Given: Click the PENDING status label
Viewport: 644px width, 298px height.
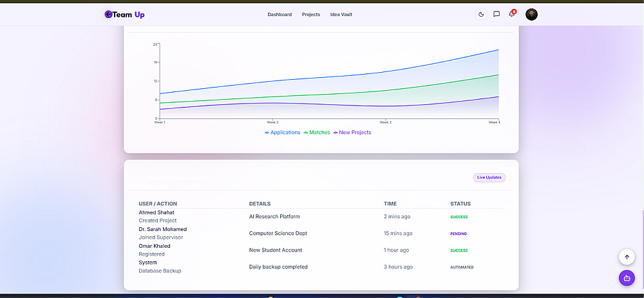Looking at the screenshot, I should click(x=459, y=234).
